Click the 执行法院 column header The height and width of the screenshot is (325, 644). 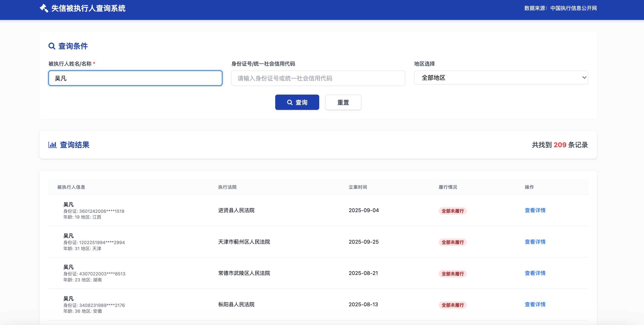227,187
